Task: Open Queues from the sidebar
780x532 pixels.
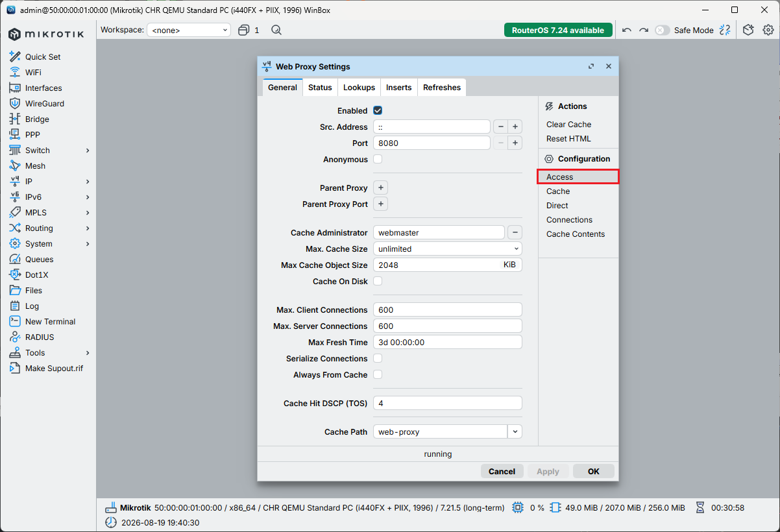Action: (39, 260)
